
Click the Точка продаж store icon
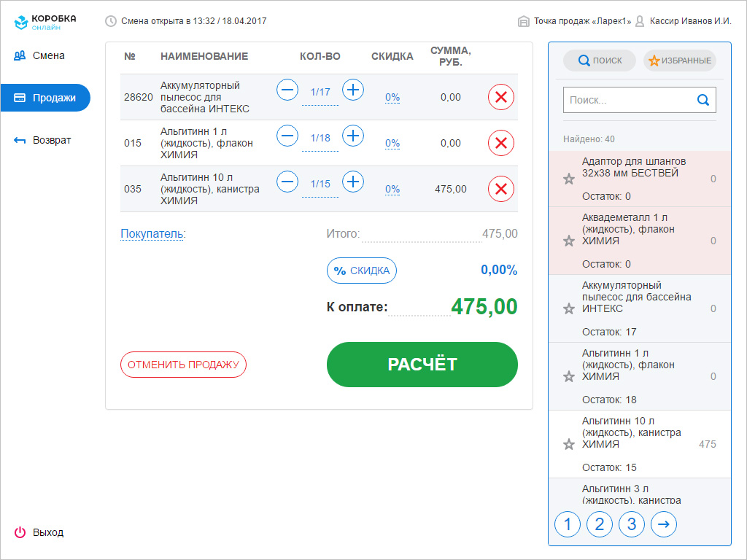point(523,21)
